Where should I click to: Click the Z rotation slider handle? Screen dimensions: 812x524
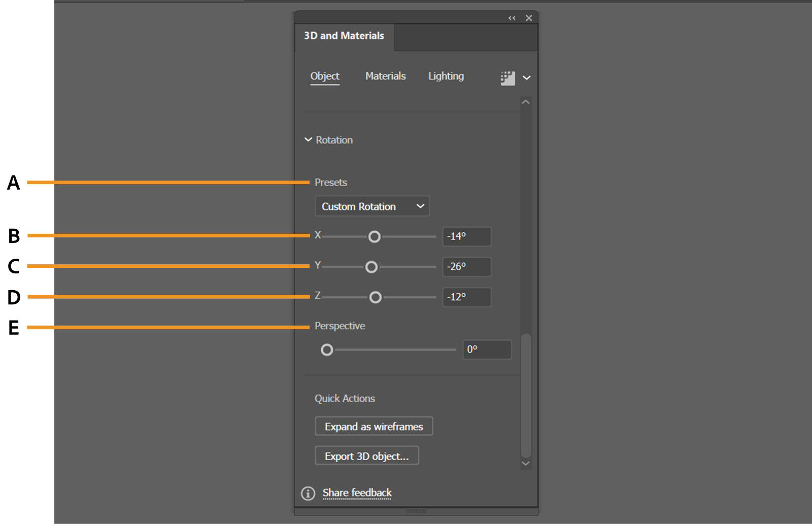(x=375, y=298)
